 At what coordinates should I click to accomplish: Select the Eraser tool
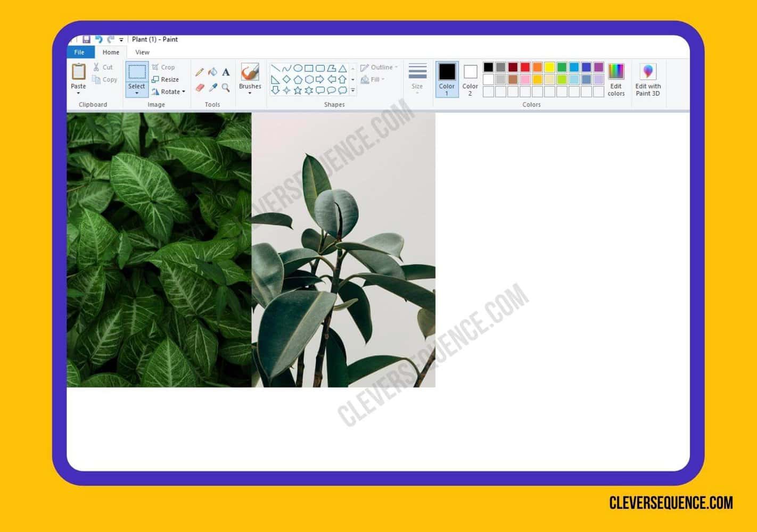tap(200, 88)
